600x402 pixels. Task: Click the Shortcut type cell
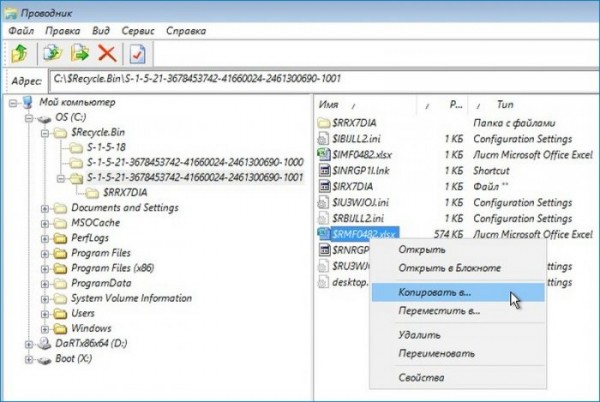[491, 171]
